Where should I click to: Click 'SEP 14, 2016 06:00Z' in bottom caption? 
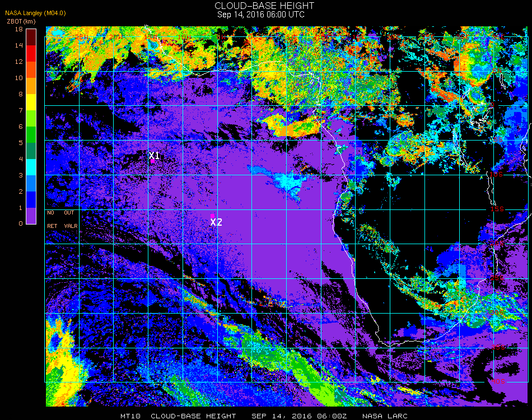tap(299, 416)
